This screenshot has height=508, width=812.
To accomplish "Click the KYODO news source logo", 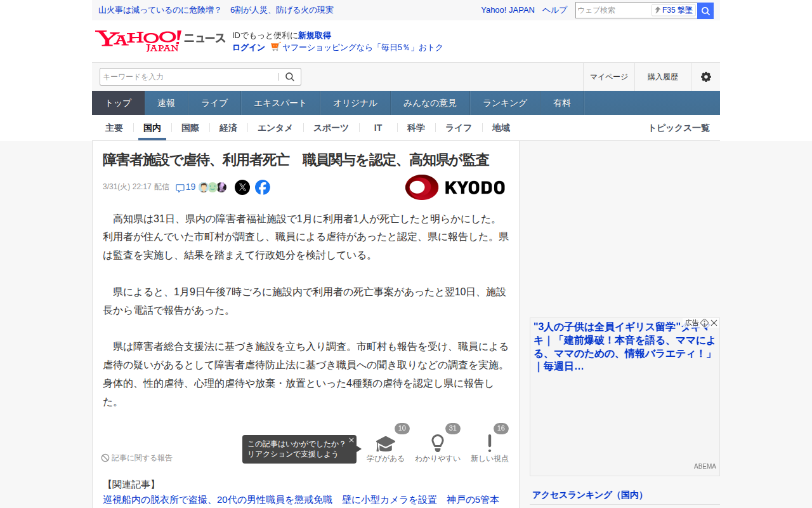I will [x=455, y=187].
